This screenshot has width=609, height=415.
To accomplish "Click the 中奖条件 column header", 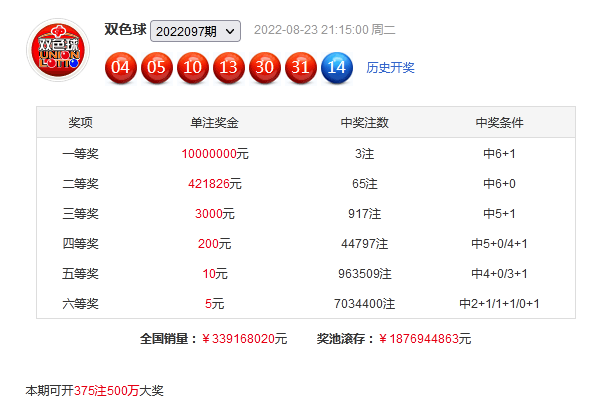I will coord(499,123).
